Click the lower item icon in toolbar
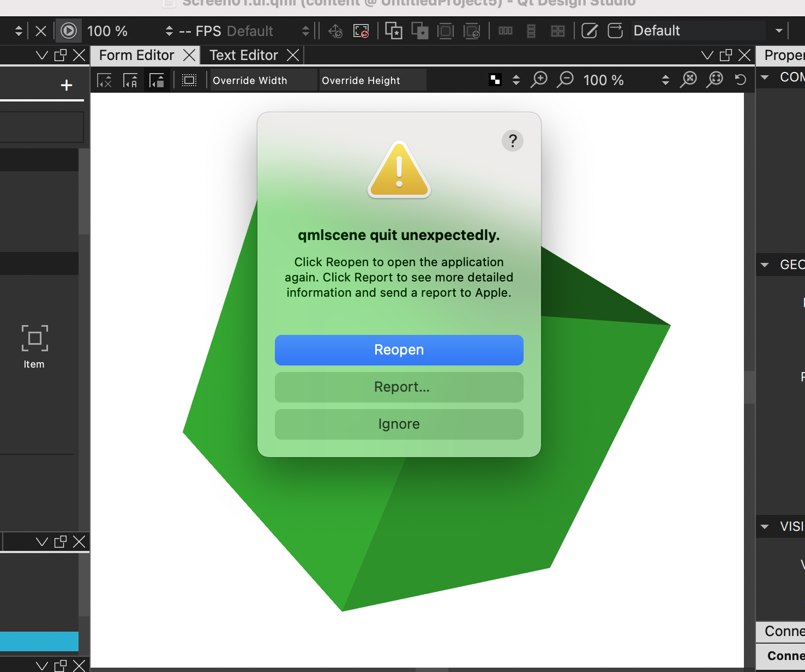The height and width of the screenshot is (672, 805). 419,31
